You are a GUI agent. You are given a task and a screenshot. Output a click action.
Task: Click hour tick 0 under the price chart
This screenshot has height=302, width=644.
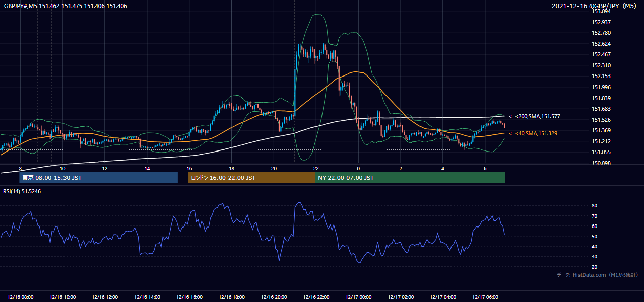pos(358,168)
